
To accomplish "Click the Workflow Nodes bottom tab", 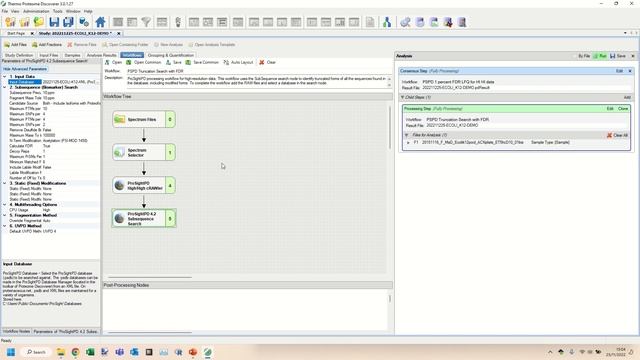I will pos(16,331).
